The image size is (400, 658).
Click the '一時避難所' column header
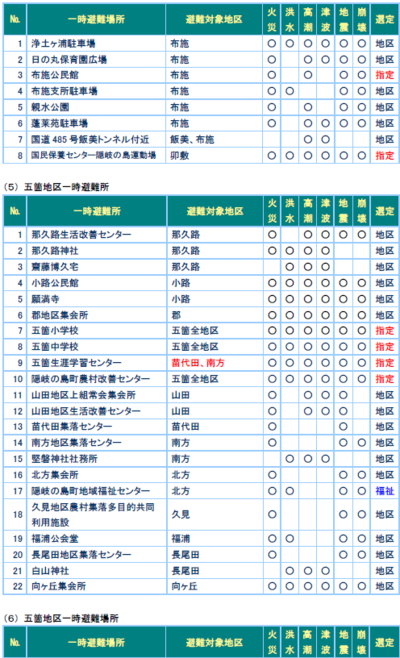97,211
